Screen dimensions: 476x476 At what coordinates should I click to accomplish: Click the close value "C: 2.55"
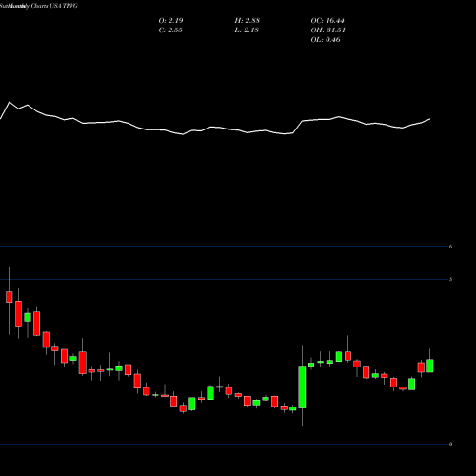pos(170,30)
